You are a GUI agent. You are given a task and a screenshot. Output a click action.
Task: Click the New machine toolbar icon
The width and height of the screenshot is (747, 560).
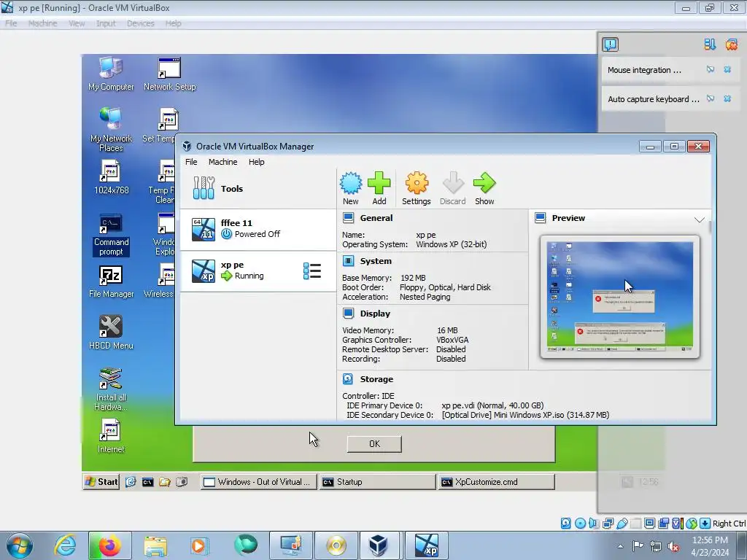351,188
